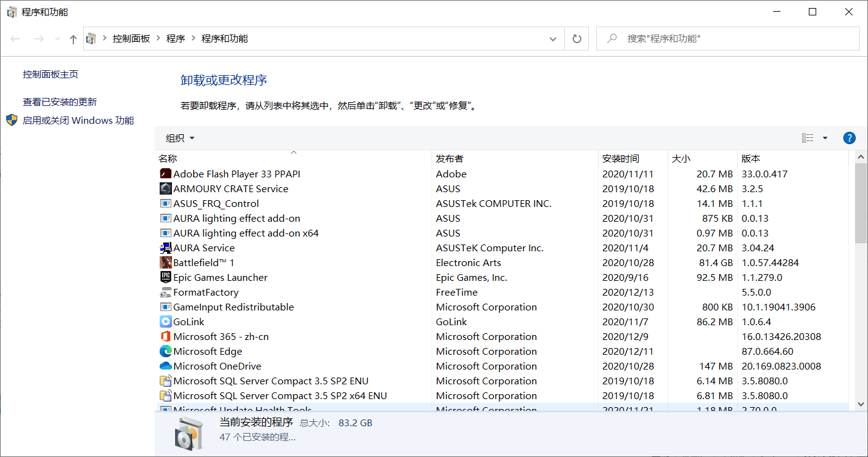This screenshot has height=457, width=868.
Task: Click the GameInput Redistributable icon
Action: point(165,307)
